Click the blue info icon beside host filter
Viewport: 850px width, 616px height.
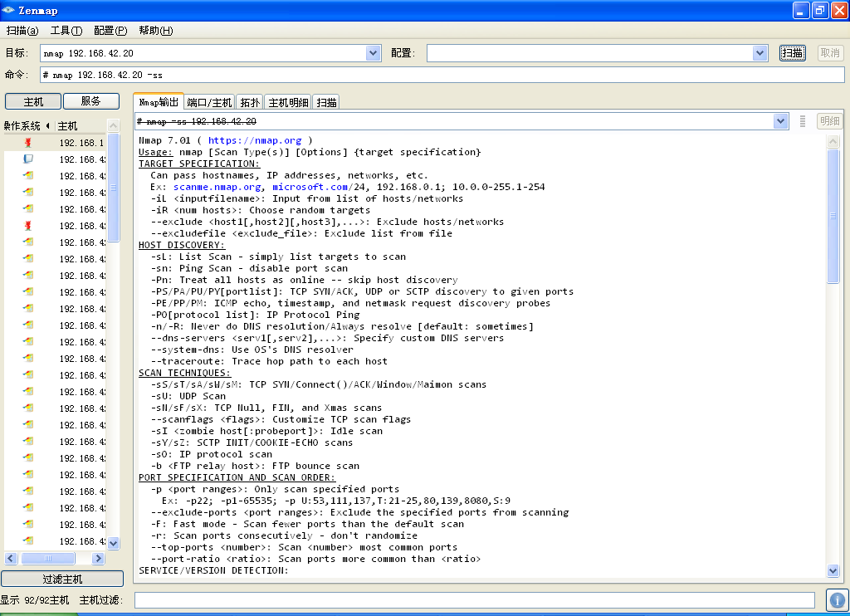[838, 600]
